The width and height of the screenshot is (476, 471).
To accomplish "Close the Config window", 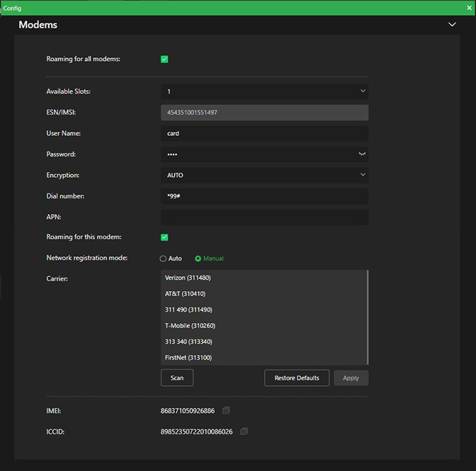I will click(469, 7).
